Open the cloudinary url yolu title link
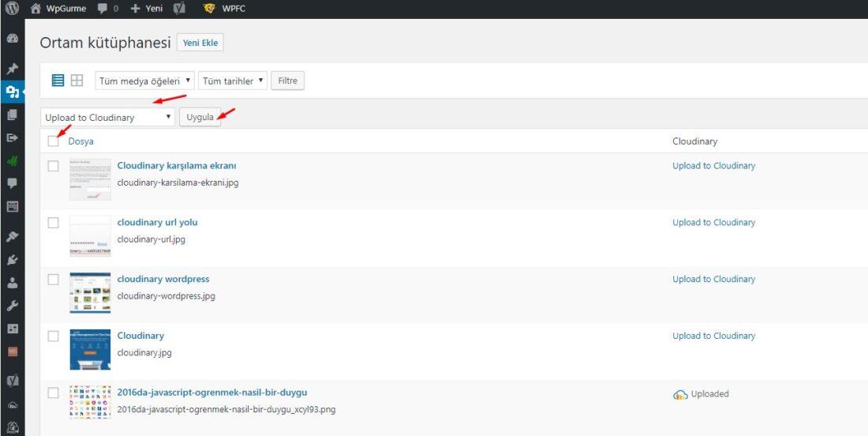 coord(157,222)
